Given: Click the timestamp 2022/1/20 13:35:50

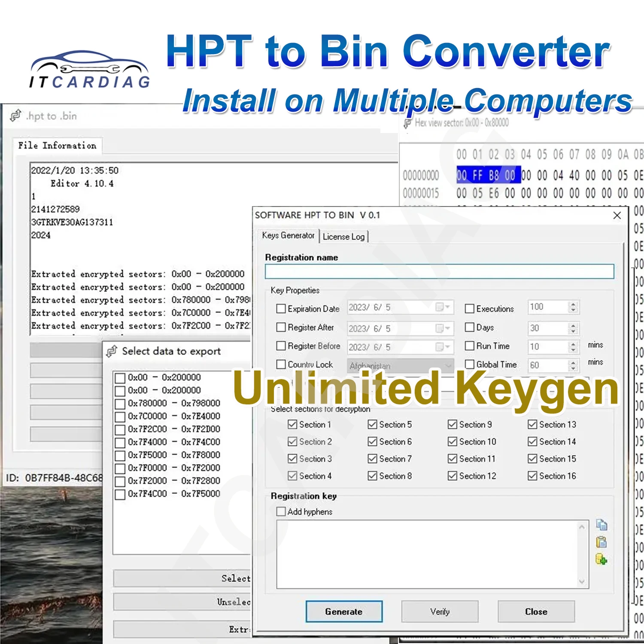Looking at the screenshot, I should coord(75,170).
